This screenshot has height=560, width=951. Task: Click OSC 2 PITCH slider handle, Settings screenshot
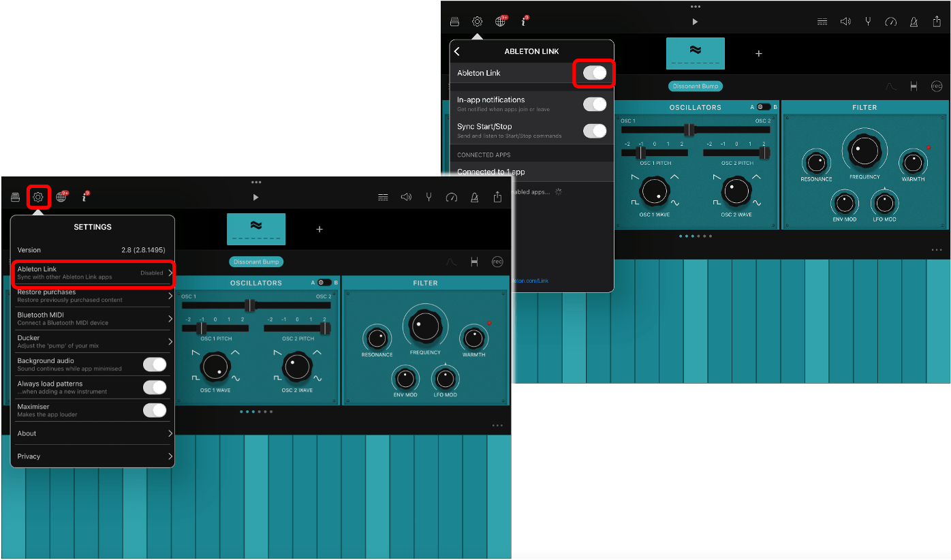click(326, 328)
